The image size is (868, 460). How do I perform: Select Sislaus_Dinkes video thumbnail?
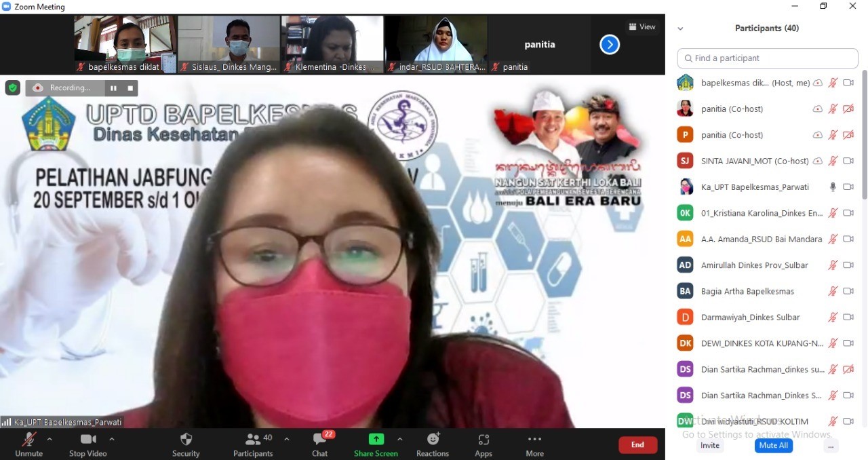click(229, 44)
